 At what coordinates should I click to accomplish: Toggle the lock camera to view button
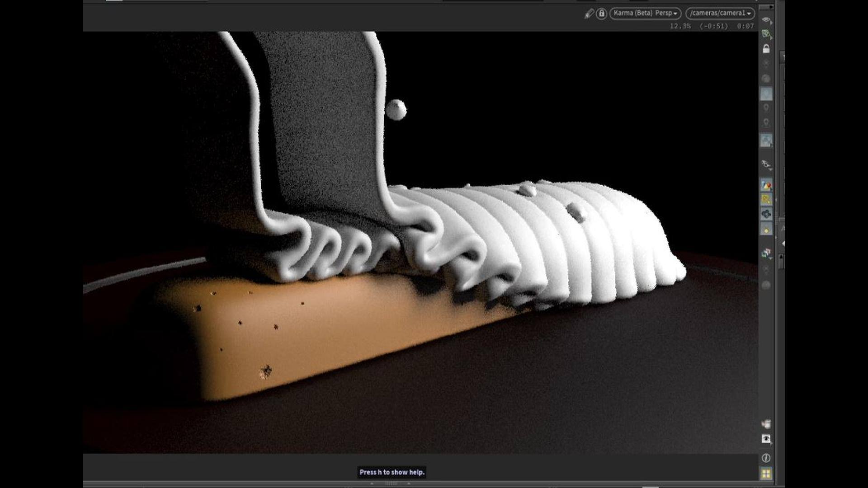601,14
